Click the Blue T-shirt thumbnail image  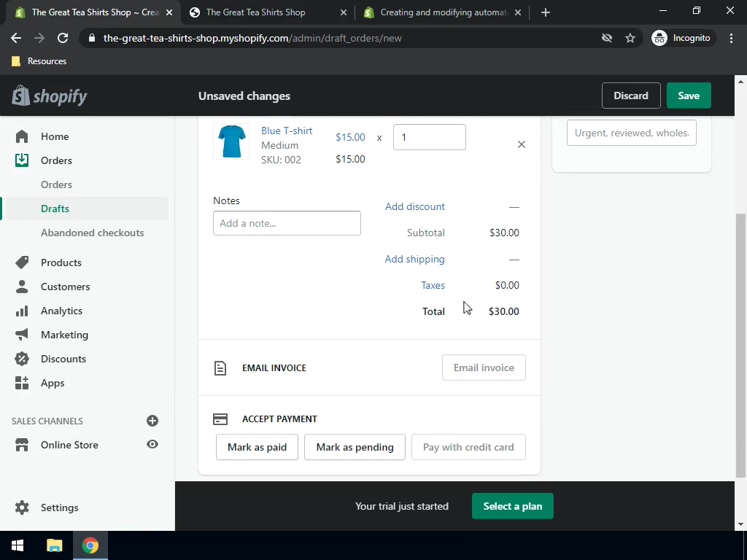(231, 141)
